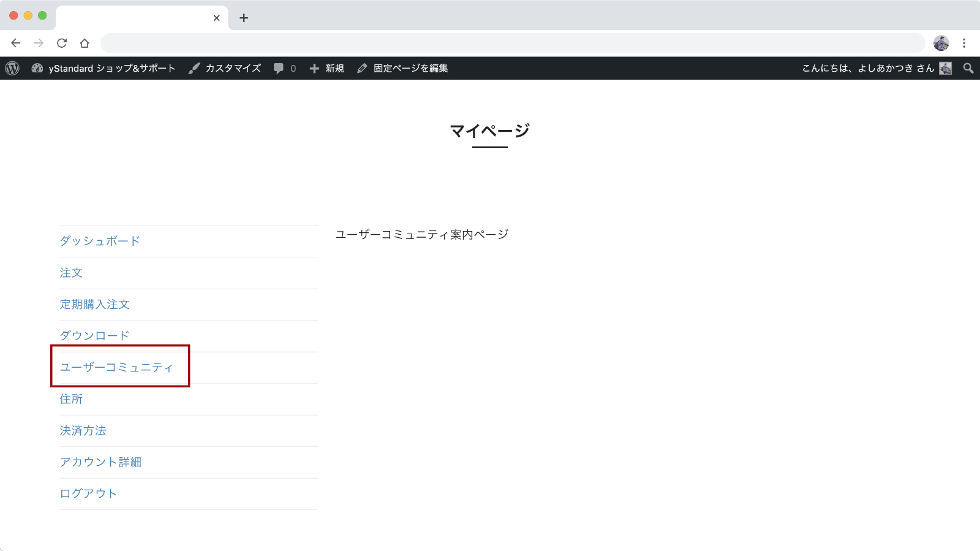Open カスタマイズ in admin bar
This screenshot has width=980, height=551.
point(225,68)
